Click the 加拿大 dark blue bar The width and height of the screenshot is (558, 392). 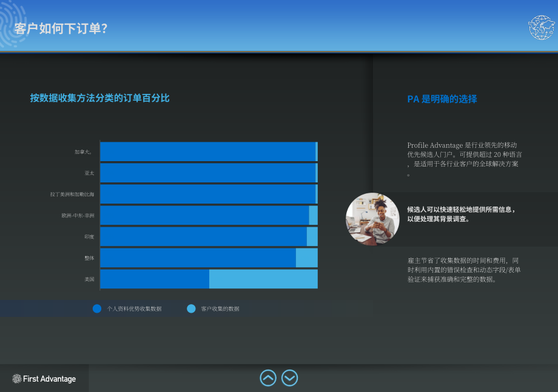pos(208,151)
